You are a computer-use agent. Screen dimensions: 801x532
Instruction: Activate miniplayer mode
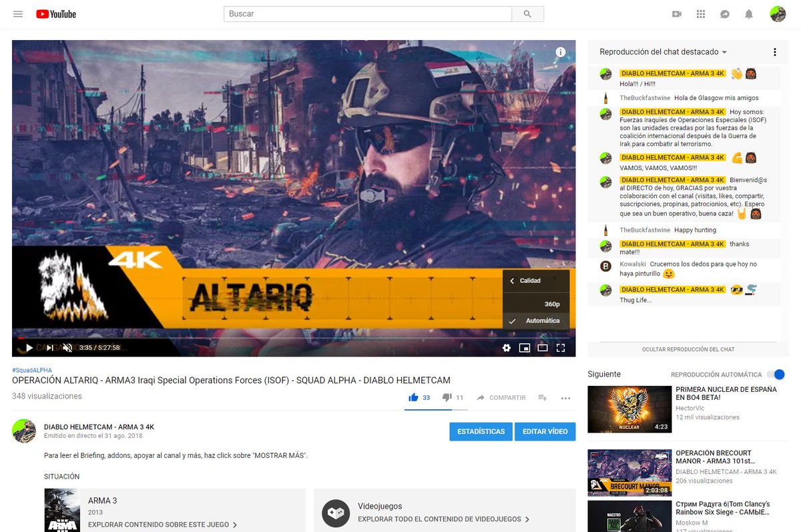(525, 348)
